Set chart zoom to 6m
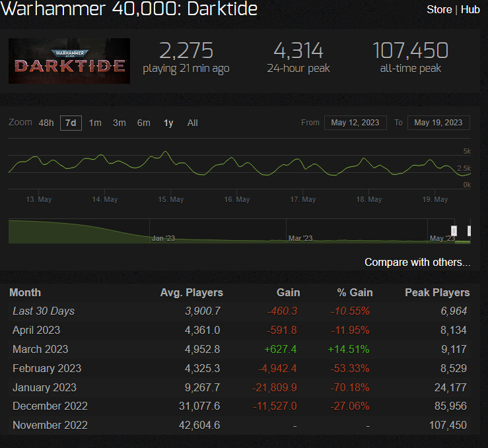 point(143,123)
